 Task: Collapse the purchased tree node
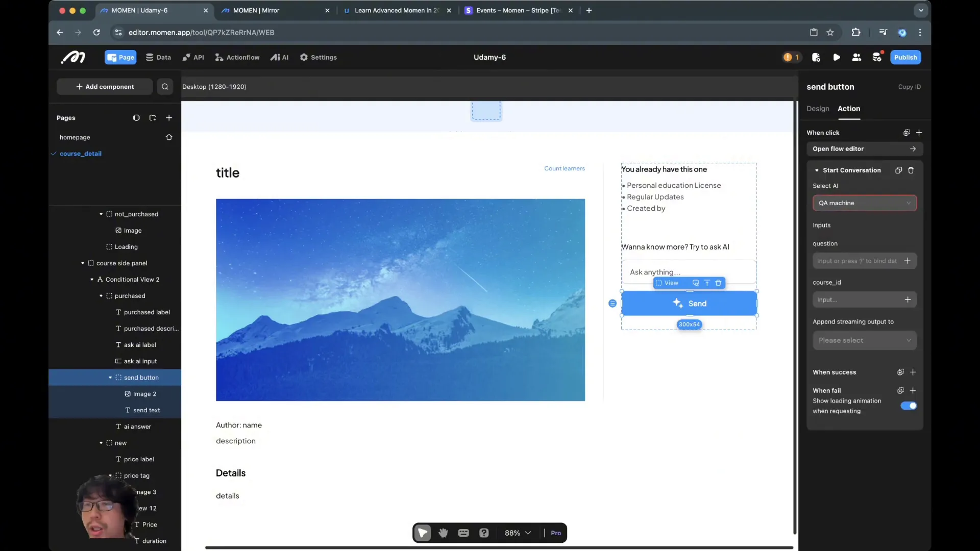101,296
